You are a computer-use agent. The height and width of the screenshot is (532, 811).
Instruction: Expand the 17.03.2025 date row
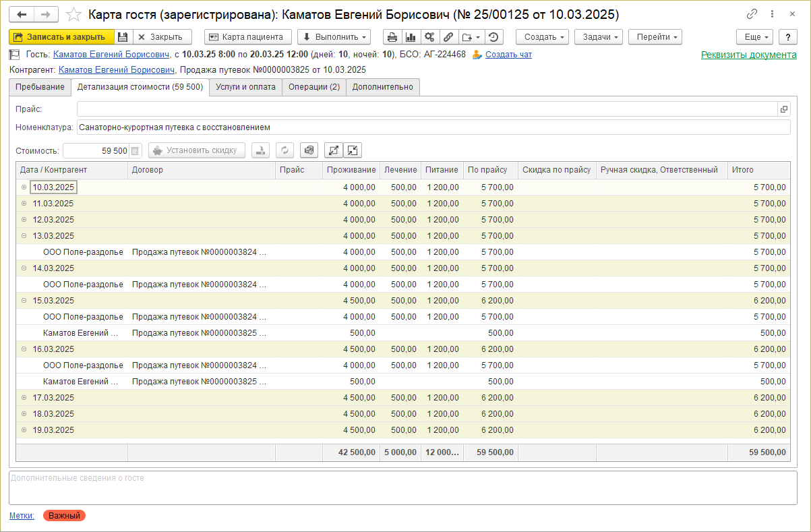24,398
